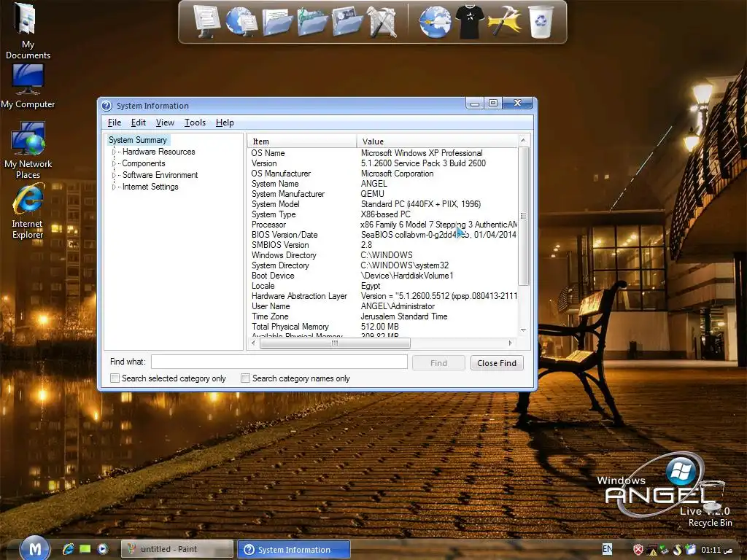The width and height of the screenshot is (747, 560).
Task: Select Hardware Resources in the tree
Action: [158, 152]
